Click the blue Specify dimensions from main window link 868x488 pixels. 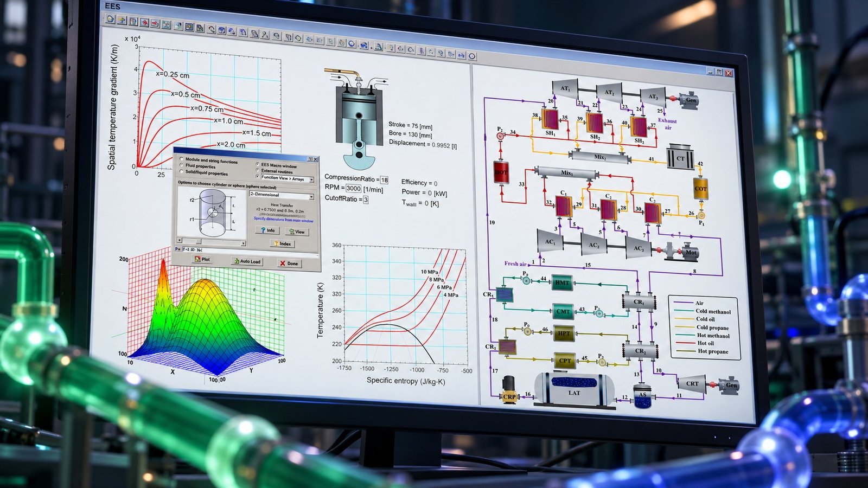point(283,220)
